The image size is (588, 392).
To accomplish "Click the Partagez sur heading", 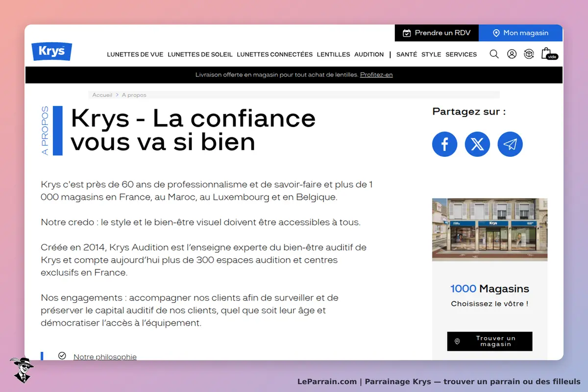I will click(x=469, y=112).
